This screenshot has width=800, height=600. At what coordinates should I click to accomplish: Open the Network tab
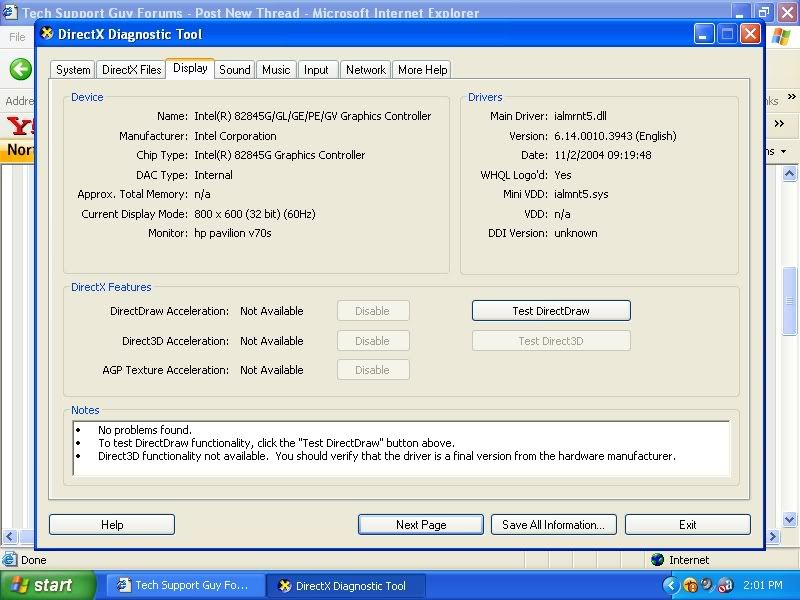point(365,70)
